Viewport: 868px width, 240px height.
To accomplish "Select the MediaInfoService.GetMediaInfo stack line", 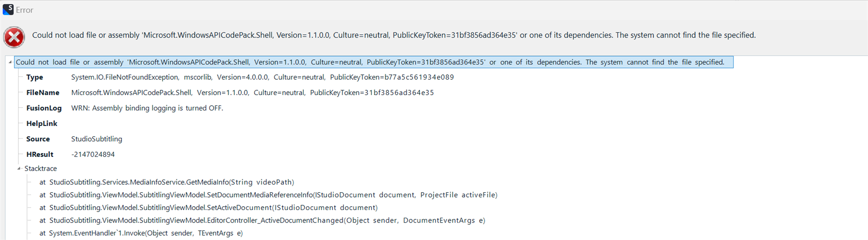I will coord(167,182).
